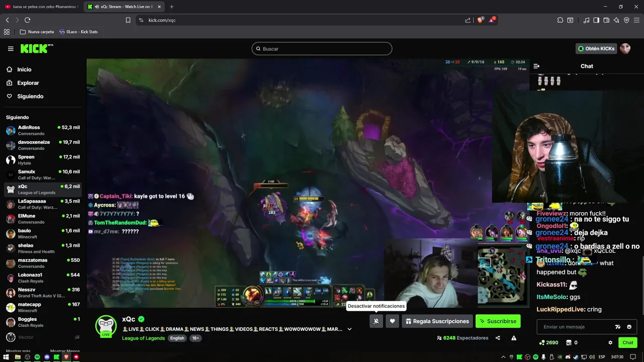
Task: Open offline Vector channel
Action: tap(43, 337)
